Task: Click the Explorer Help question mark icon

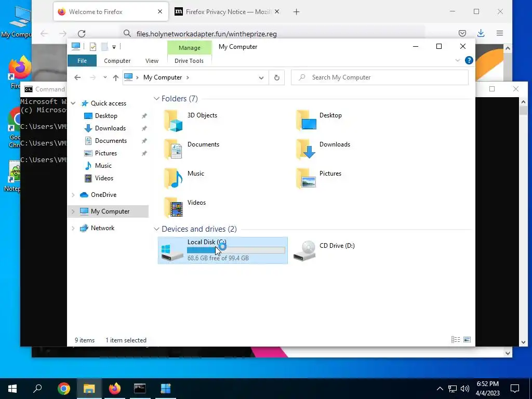Action: (x=469, y=60)
